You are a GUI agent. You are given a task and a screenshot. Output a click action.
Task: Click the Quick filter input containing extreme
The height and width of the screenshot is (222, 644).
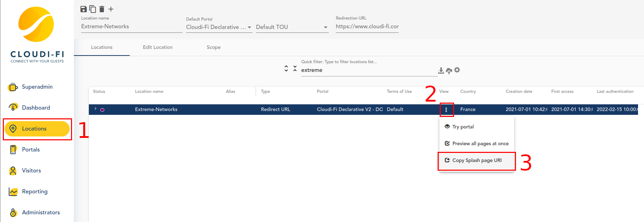coord(369,70)
